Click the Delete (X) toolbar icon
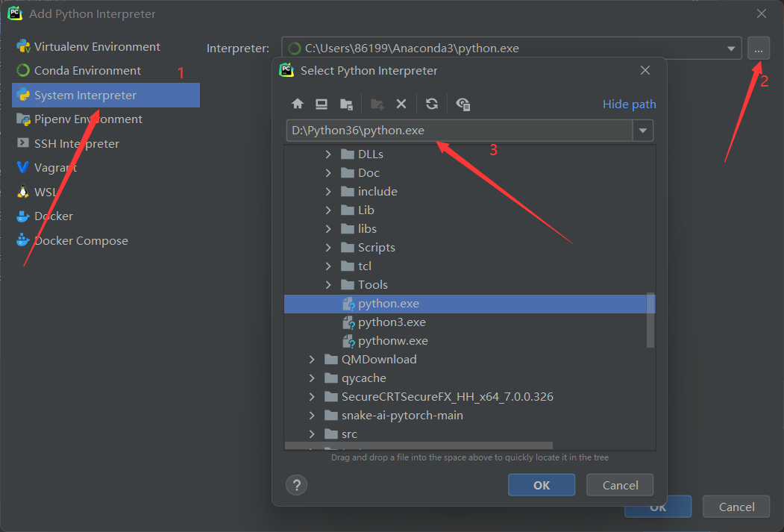This screenshot has width=784, height=532. pyautogui.click(x=401, y=104)
